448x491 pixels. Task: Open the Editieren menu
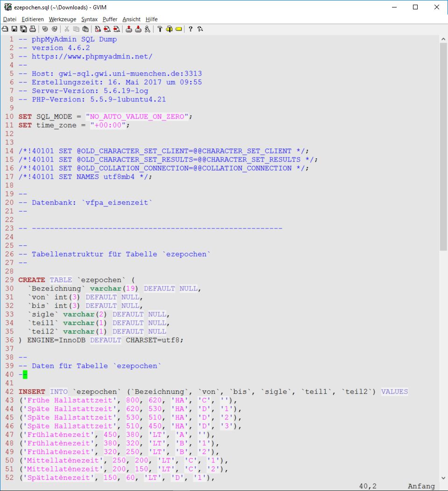(33, 20)
